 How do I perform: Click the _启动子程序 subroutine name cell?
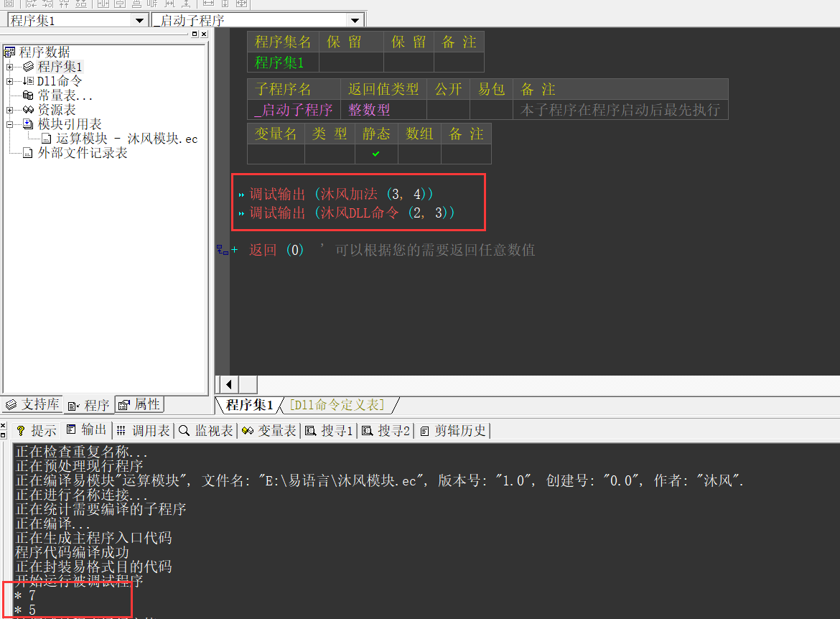coord(294,110)
